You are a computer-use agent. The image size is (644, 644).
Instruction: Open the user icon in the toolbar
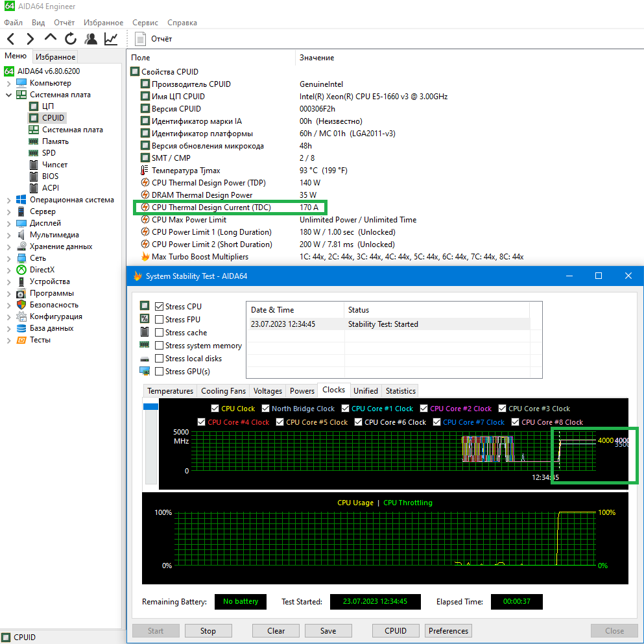pyautogui.click(x=91, y=39)
